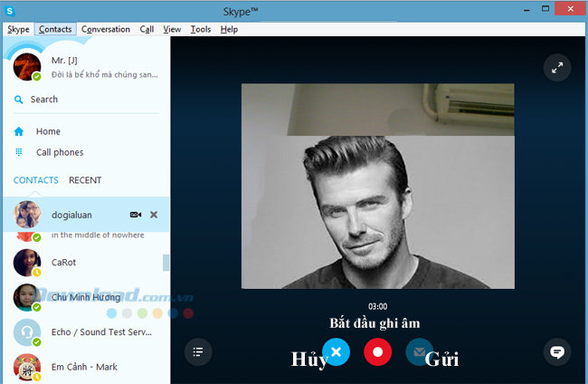588x384 pixels.
Task: Click the Home house icon
Action: [x=19, y=131]
